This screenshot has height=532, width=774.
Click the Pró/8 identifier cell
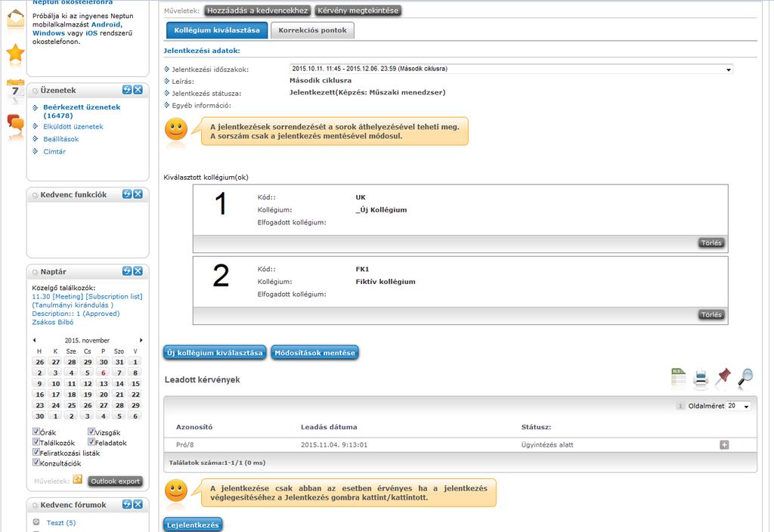[x=184, y=444]
